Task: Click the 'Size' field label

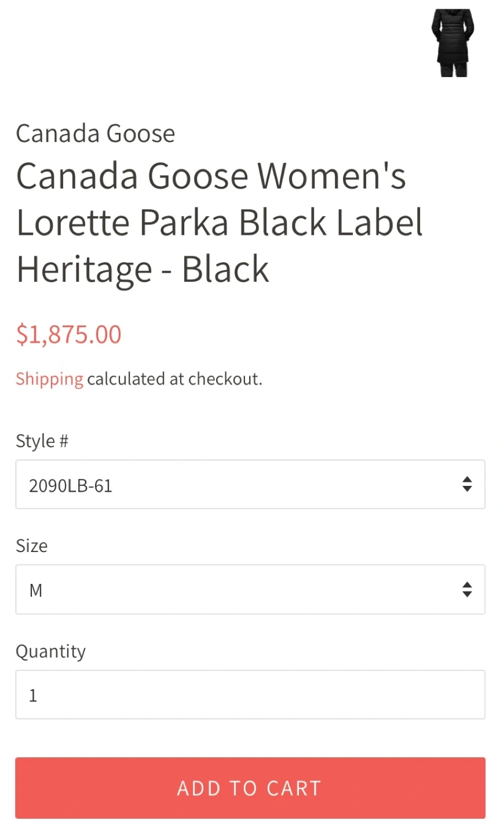Action: pyautogui.click(x=31, y=546)
